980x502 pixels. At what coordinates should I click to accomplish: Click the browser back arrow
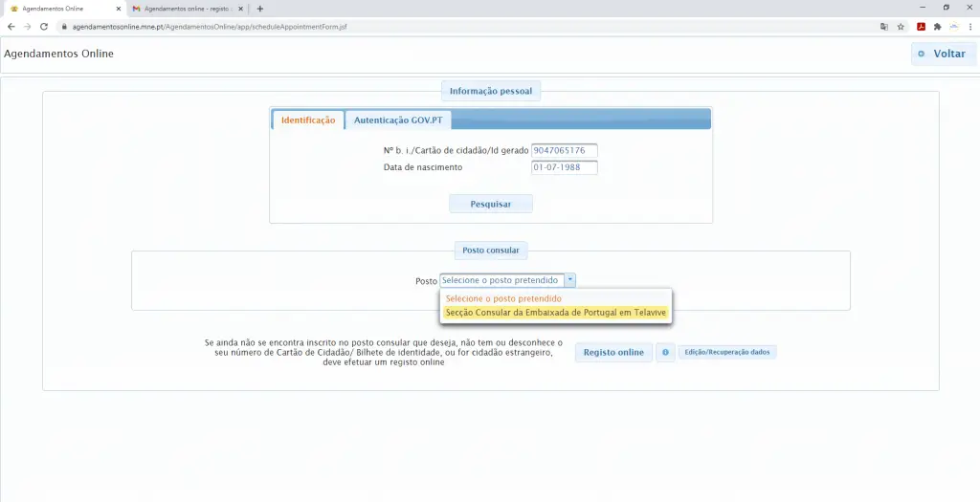click(11, 27)
